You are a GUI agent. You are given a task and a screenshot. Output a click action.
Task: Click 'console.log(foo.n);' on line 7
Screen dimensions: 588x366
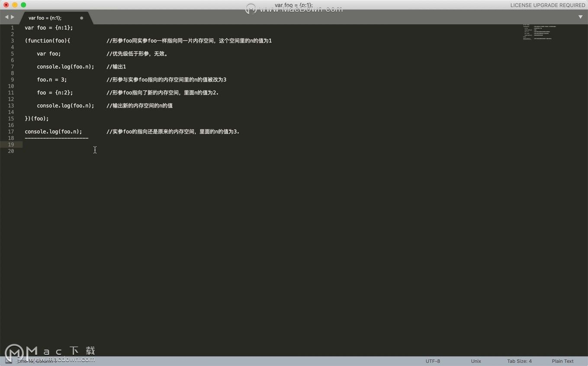point(65,67)
